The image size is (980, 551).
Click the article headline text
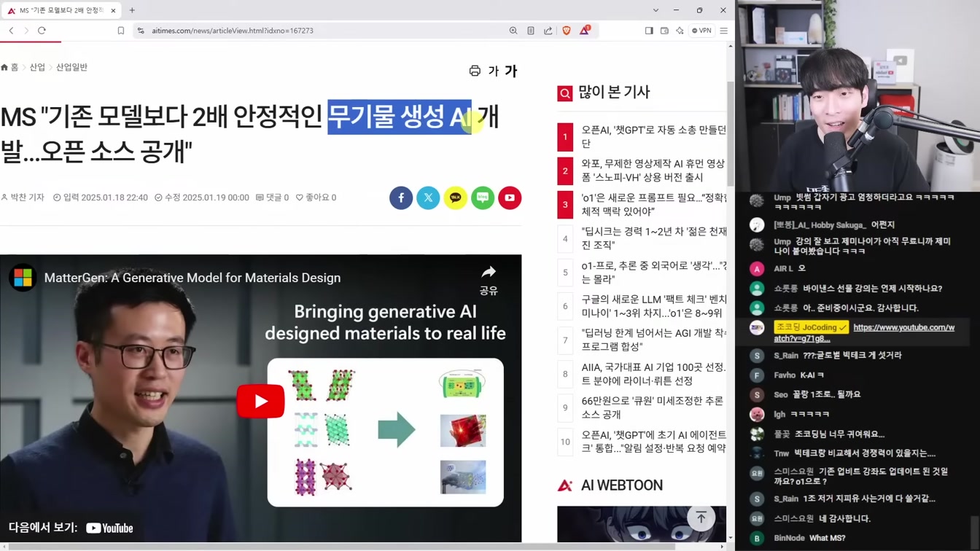pos(249,134)
